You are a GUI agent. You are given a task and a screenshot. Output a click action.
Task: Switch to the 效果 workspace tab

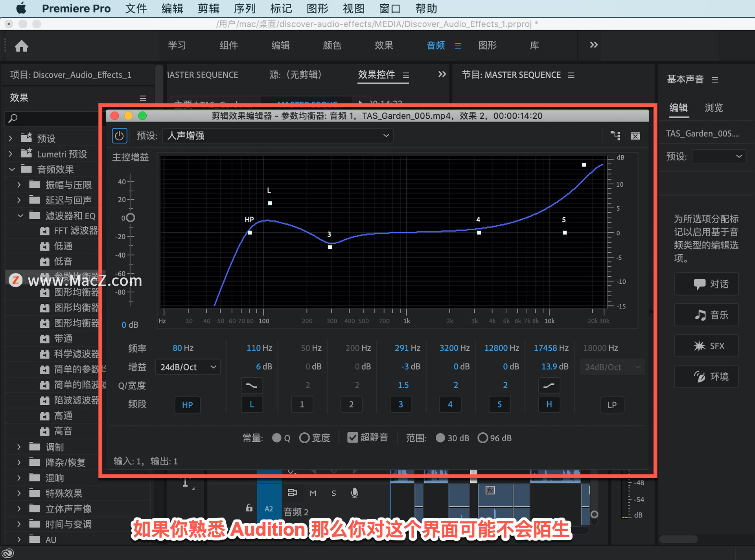click(383, 46)
